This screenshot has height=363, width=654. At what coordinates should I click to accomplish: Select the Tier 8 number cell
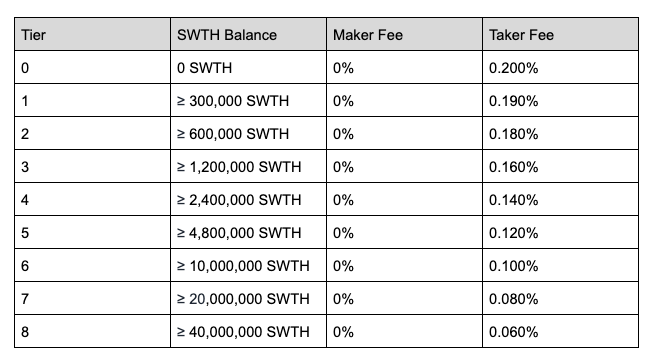pyautogui.click(x=93, y=331)
